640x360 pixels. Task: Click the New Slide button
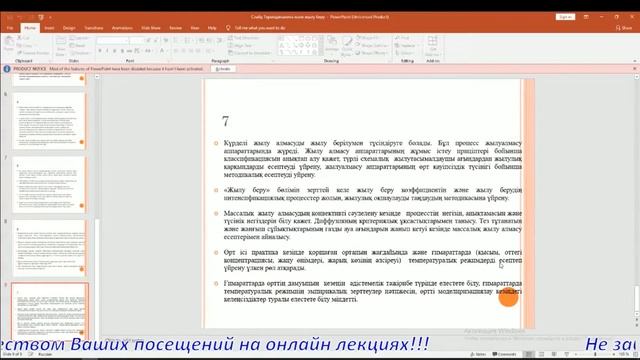pyautogui.click(x=61, y=46)
